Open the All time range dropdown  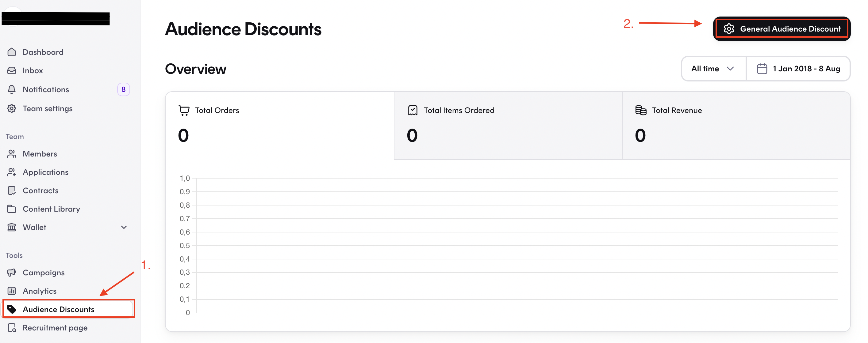[x=713, y=69]
